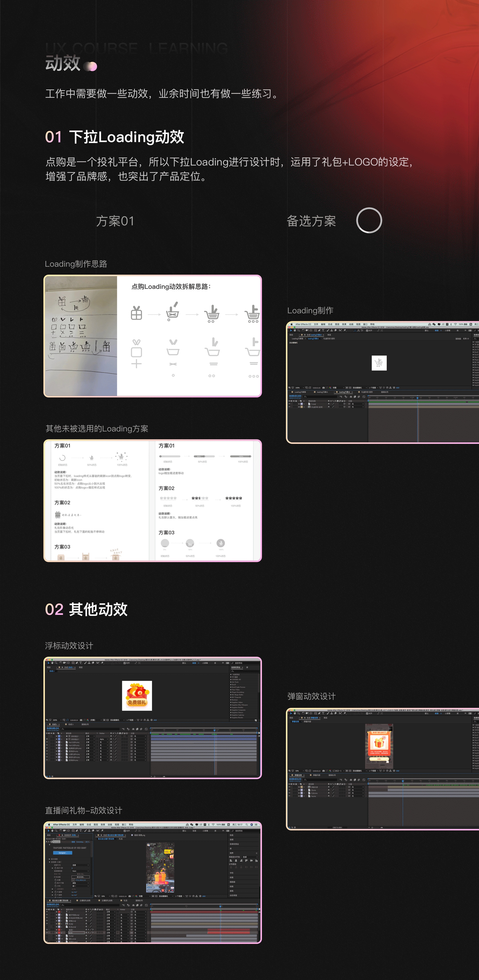The height and width of the screenshot is (980, 479).
Task: Open the 动画 menu in the Loading制作 menu bar
Action: pyautogui.click(x=352, y=325)
